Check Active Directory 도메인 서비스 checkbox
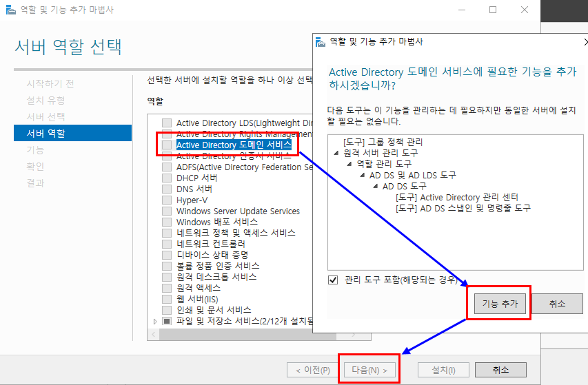The height and width of the screenshot is (385, 588). (x=167, y=145)
